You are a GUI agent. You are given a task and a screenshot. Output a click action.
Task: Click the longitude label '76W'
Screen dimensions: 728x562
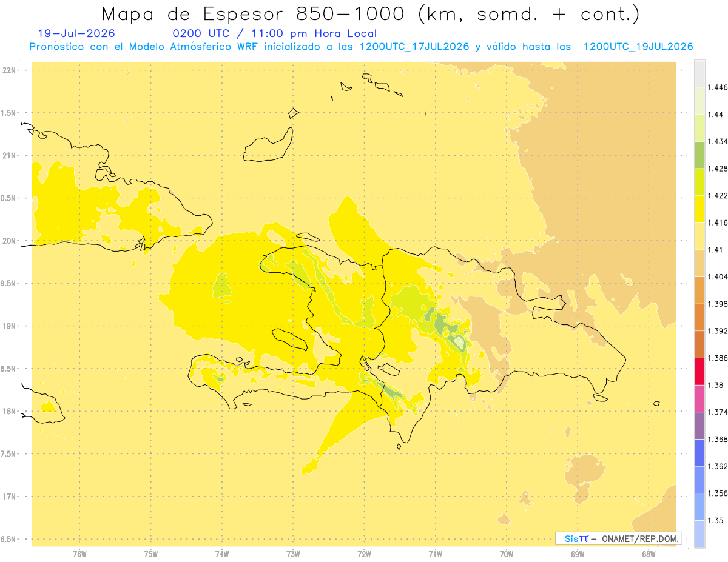click(x=79, y=554)
